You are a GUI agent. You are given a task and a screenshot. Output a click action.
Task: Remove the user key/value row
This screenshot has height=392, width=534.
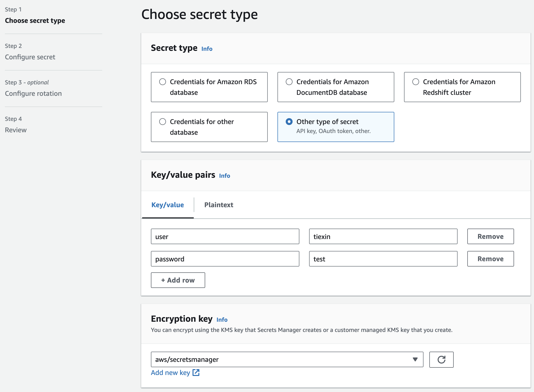pyautogui.click(x=490, y=236)
